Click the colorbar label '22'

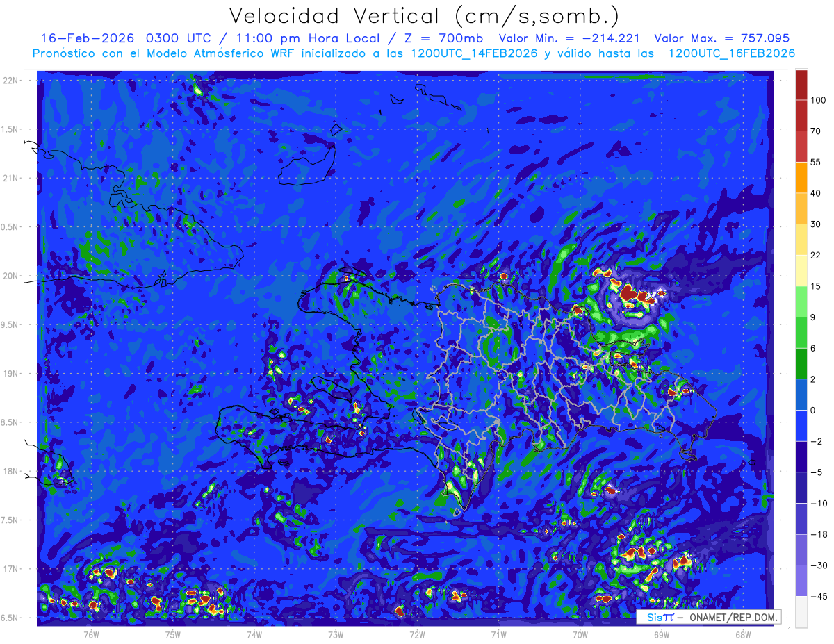coord(816,255)
